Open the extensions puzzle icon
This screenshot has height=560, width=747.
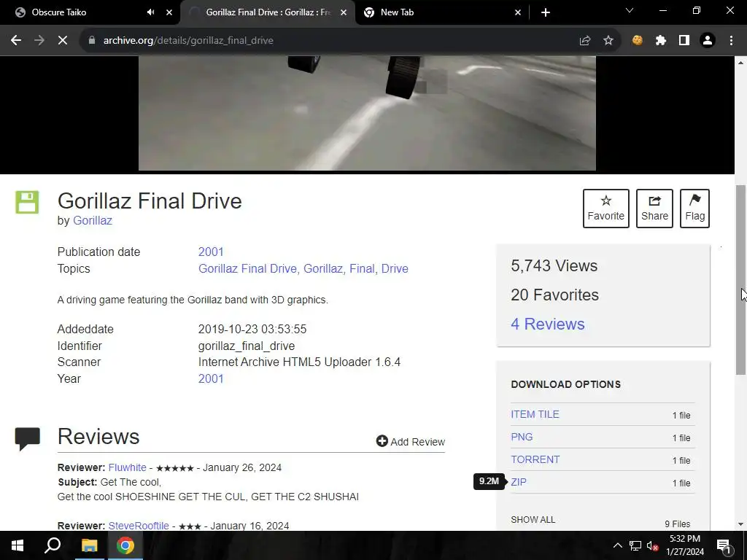(661, 41)
